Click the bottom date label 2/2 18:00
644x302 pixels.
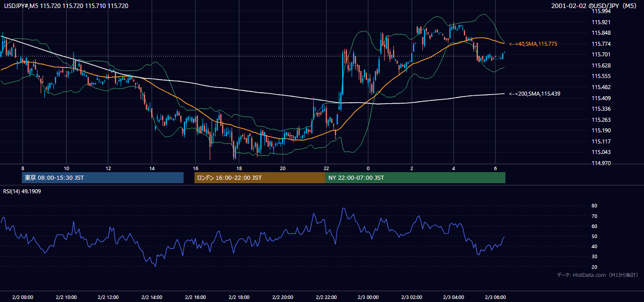[x=239, y=297]
